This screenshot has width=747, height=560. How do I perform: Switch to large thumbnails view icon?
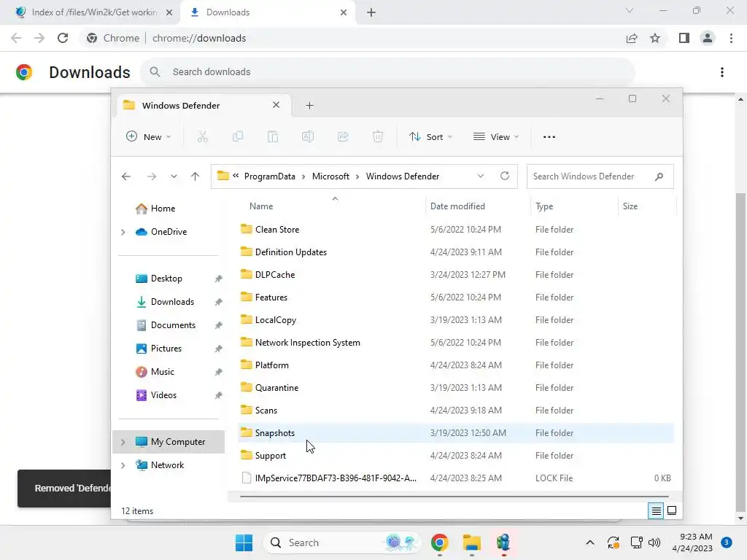(x=672, y=511)
